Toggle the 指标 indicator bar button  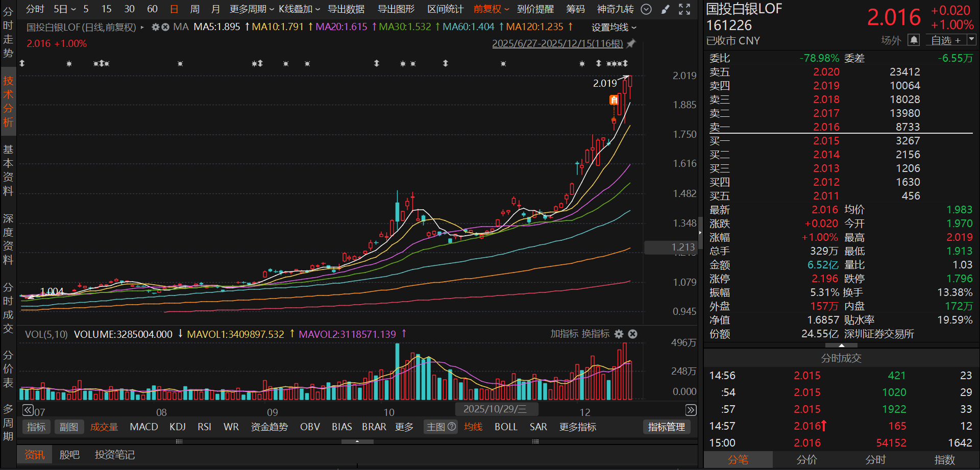coord(36,427)
